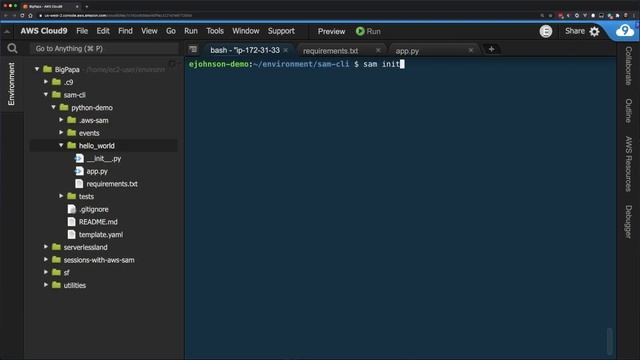640x360 pixels.
Task: Open the View menu
Action: click(149, 31)
